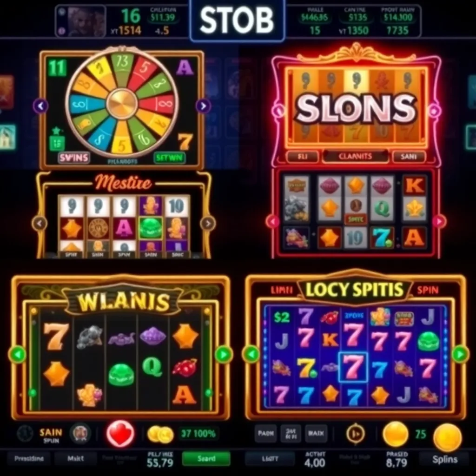Select the highlighted pink 7 in LOCY SPITIS

[353, 367]
